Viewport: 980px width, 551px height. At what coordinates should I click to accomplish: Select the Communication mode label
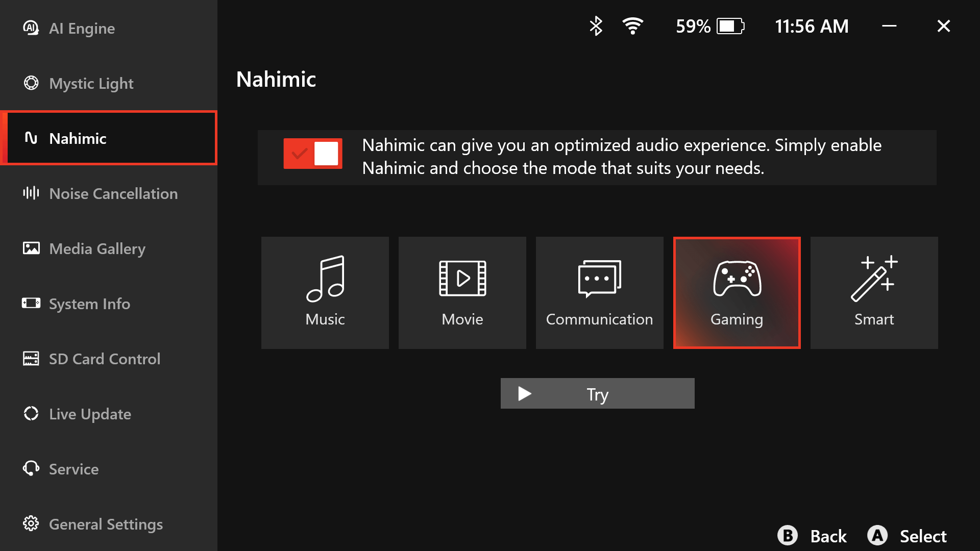[x=600, y=319]
